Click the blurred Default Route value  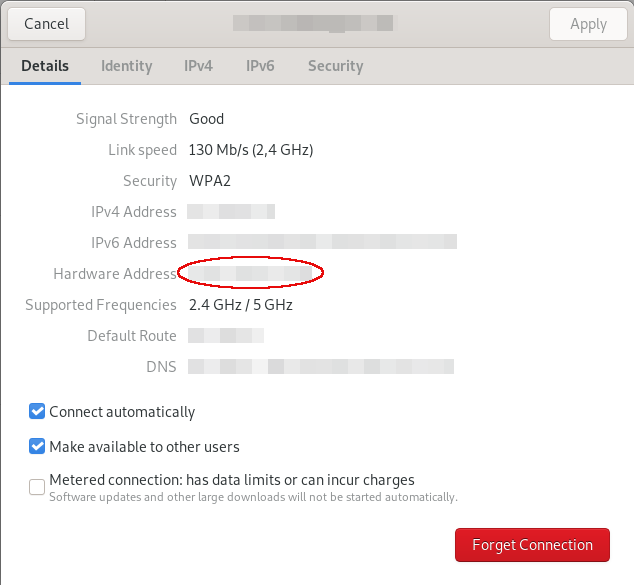coord(226,336)
